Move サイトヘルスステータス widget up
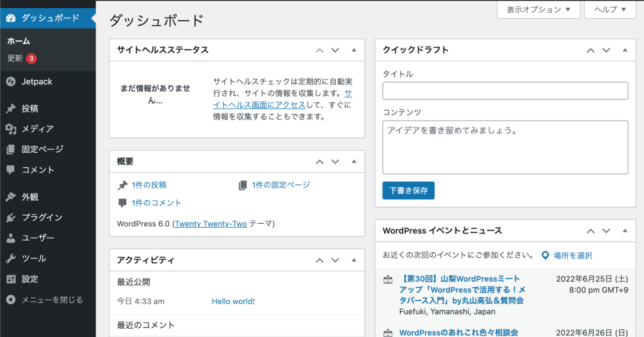 319,50
